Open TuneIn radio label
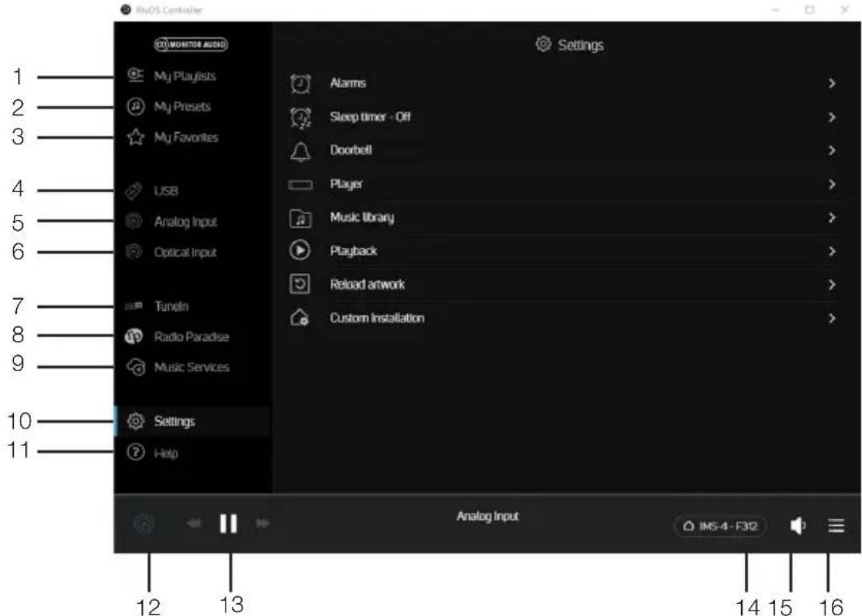The width and height of the screenshot is (862, 616). 171,306
